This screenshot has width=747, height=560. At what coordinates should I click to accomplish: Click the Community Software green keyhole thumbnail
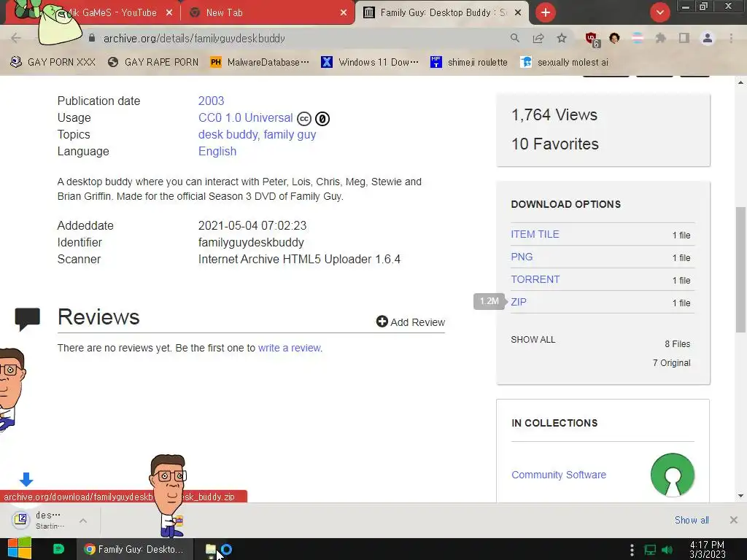tap(672, 475)
